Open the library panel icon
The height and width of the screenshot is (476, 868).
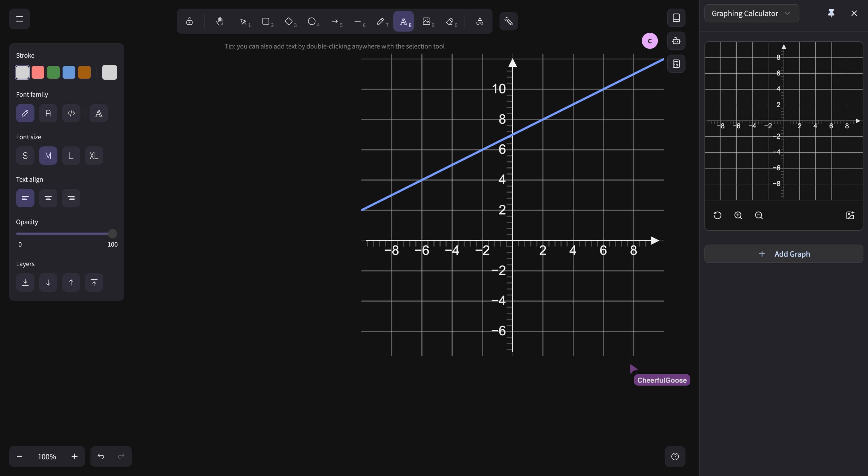pyautogui.click(x=676, y=18)
